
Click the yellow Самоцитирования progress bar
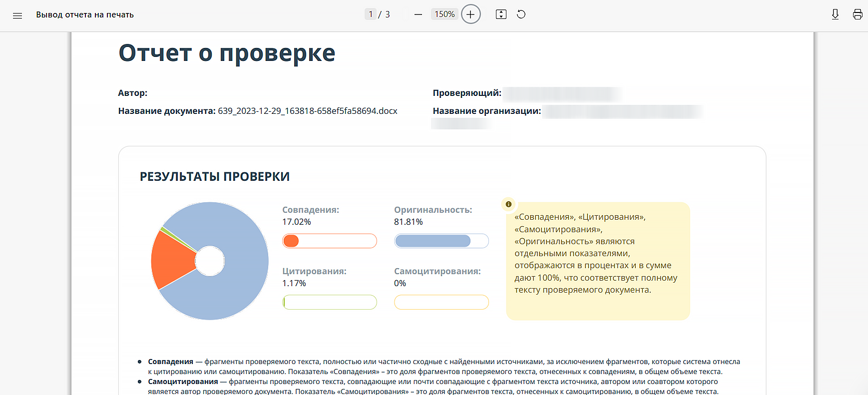441,302
